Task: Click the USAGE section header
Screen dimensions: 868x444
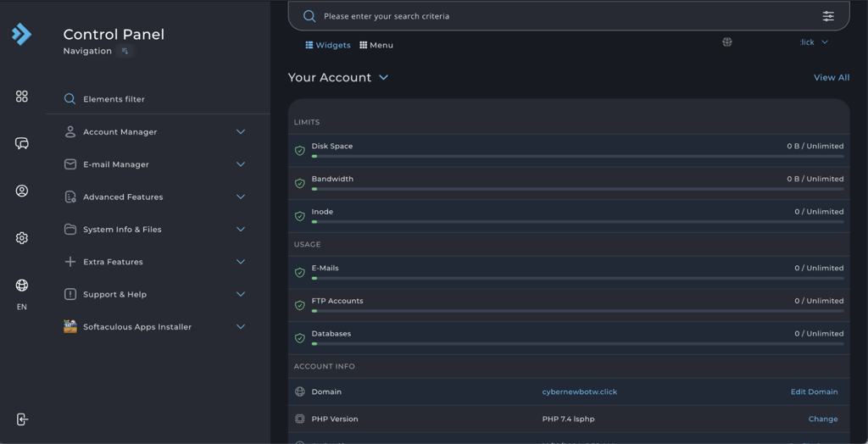Action: tap(307, 245)
